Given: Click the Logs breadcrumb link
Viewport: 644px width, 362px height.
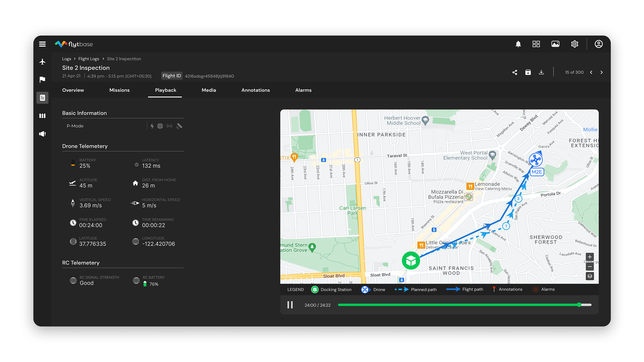Looking at the screenshot, I should (67, 59).
